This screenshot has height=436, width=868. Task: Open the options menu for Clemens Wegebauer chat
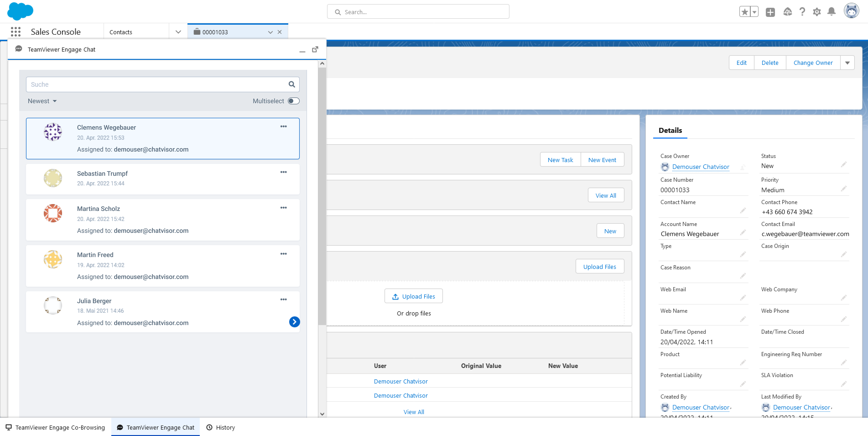click(283, 126)
